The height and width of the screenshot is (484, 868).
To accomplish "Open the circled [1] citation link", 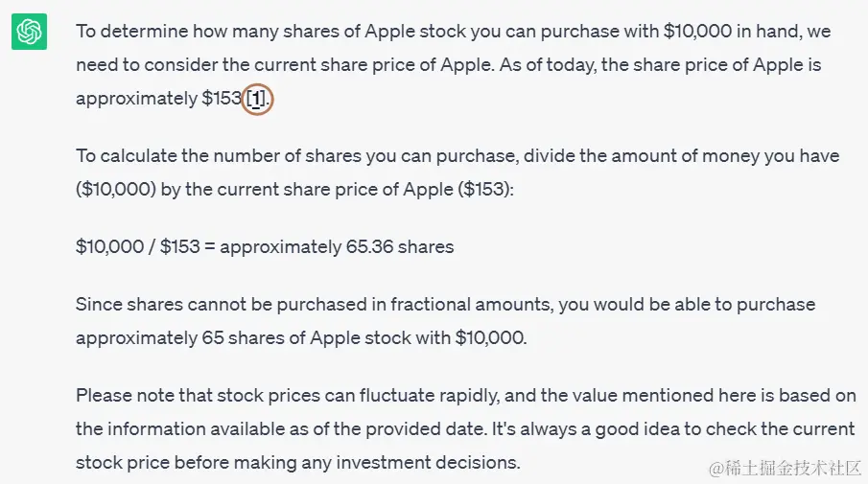I will (x=256, y=99).
